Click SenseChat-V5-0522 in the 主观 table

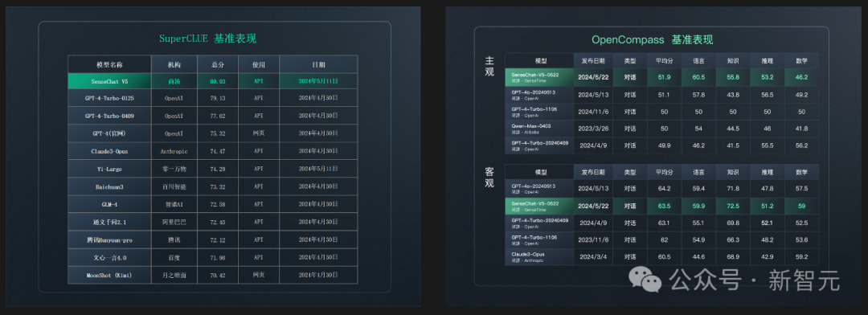click(539, 77)
